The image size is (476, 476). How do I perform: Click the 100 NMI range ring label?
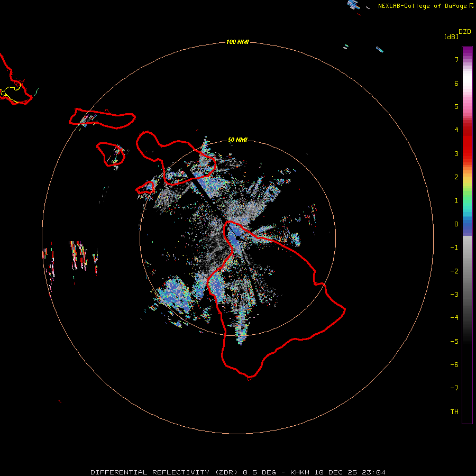pos(237,42)
